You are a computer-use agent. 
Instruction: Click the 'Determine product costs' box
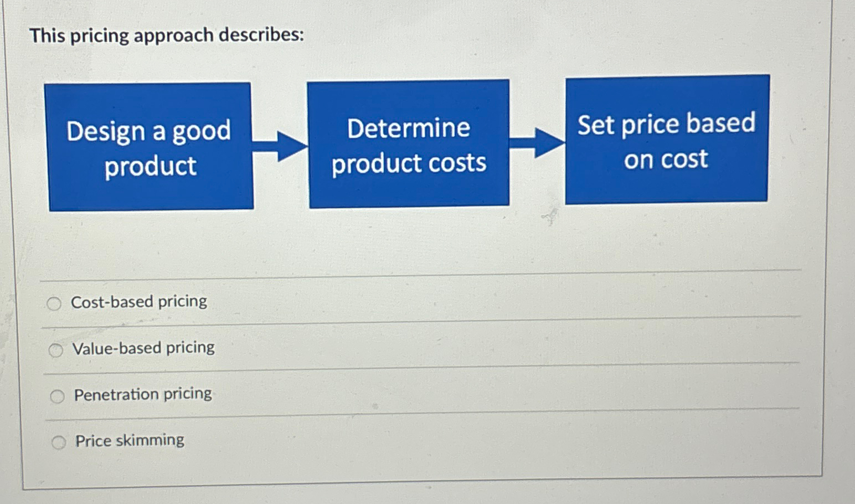(x=408, y=143)
